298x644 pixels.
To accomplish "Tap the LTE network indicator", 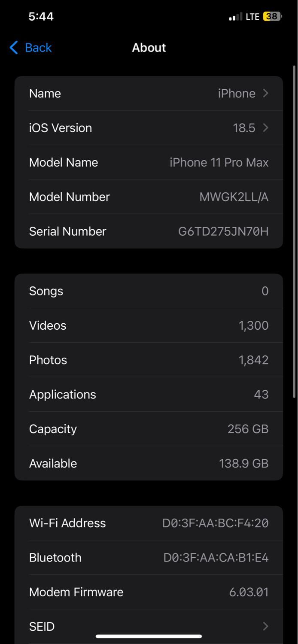I will [x=252, y=17].
